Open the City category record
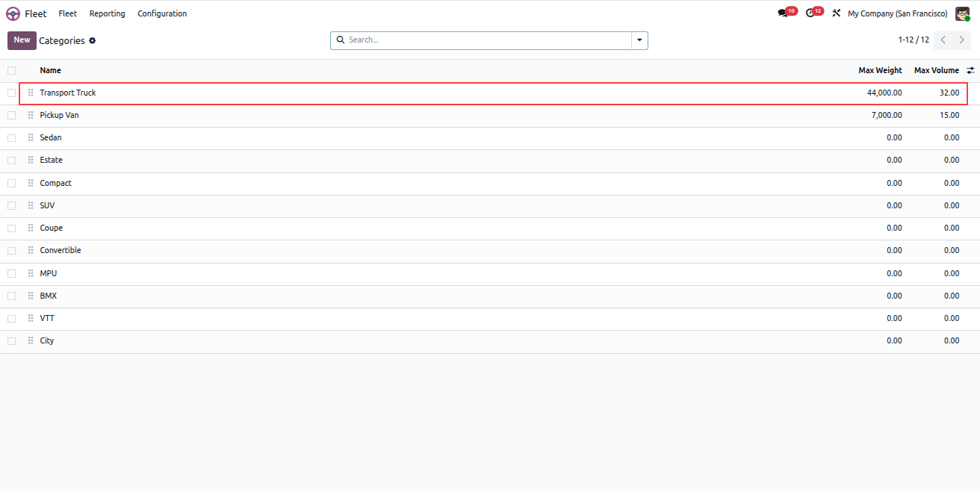The width and height of the screenshot is (980, 489). pyautogui.click(x=46, y=340)
